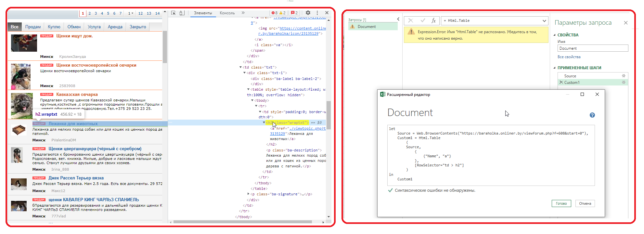Screen dimensions: 644x234
Task: Click seller name PValentinaDM
Action: (x=64, y=140)
